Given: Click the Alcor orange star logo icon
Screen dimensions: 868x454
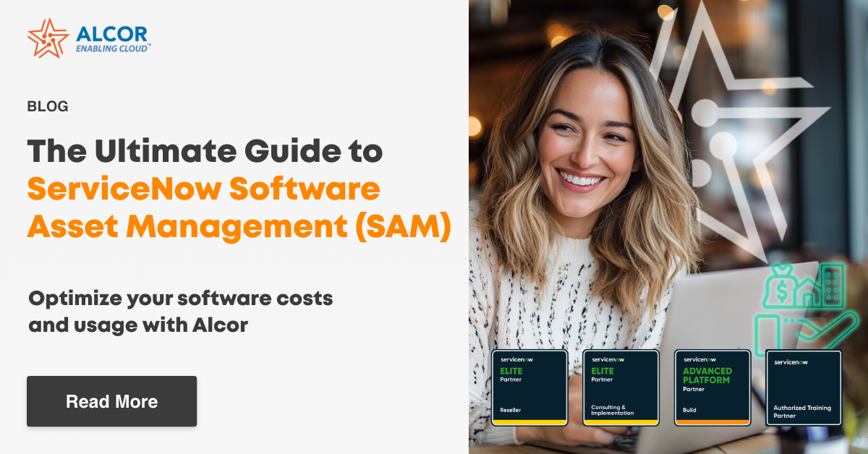Looking at the screenshot, I should pos(48,38).
